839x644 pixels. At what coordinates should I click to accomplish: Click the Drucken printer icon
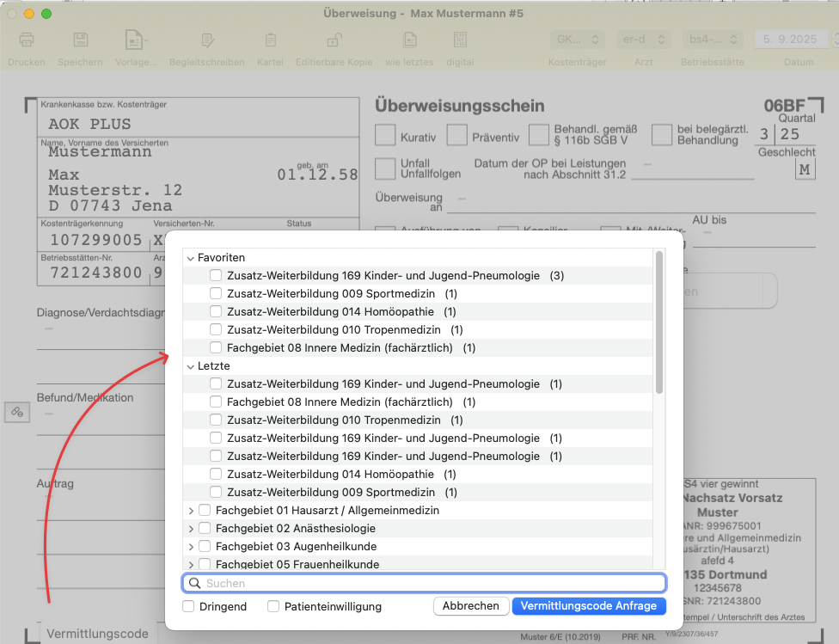tap(26, 40)
